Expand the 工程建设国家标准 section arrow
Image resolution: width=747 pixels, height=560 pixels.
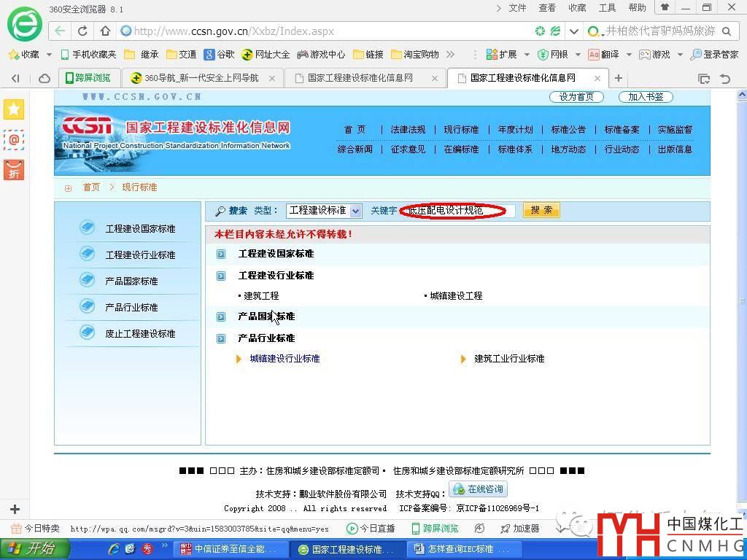(x=221, y=254)
